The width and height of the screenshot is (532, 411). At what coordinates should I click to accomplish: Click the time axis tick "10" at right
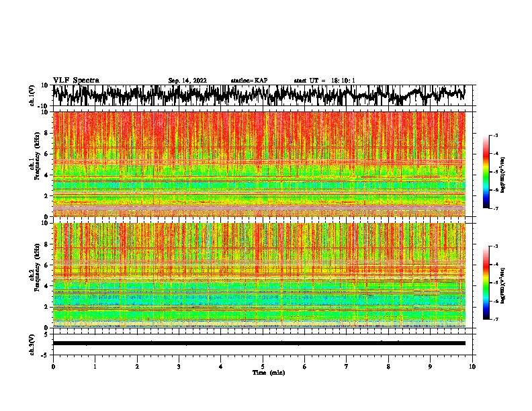pyautogui.click(x=472, y=367)
